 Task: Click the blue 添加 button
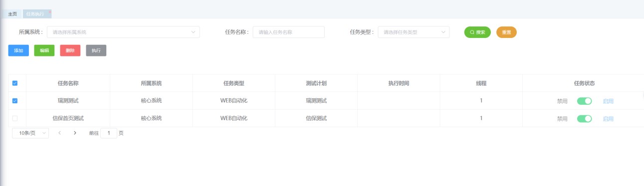(18, 50)
